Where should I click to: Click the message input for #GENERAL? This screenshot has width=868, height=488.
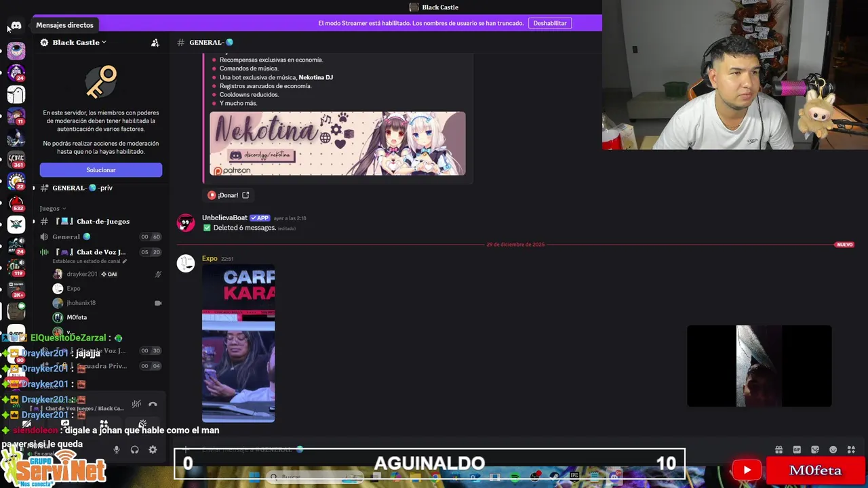pos(475,449)
